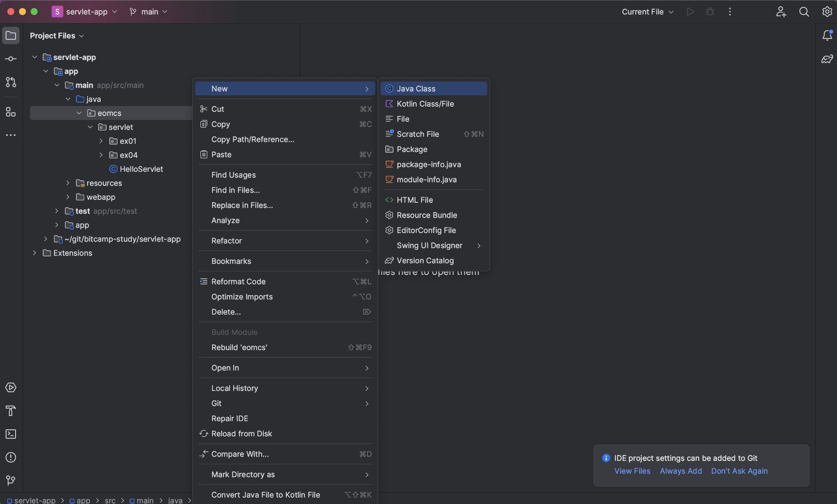Open the Problems tool window icon
The image size is (837, 504).
tap(11, 457)
